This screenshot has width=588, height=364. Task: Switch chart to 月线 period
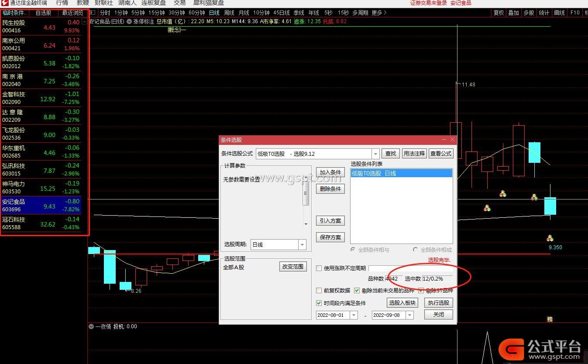click(244, 13)
